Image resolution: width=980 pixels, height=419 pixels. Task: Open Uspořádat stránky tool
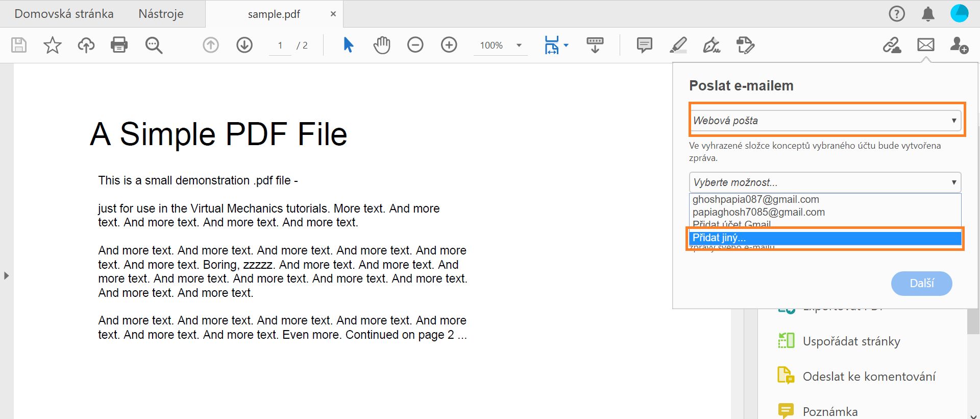click(851, 341)
